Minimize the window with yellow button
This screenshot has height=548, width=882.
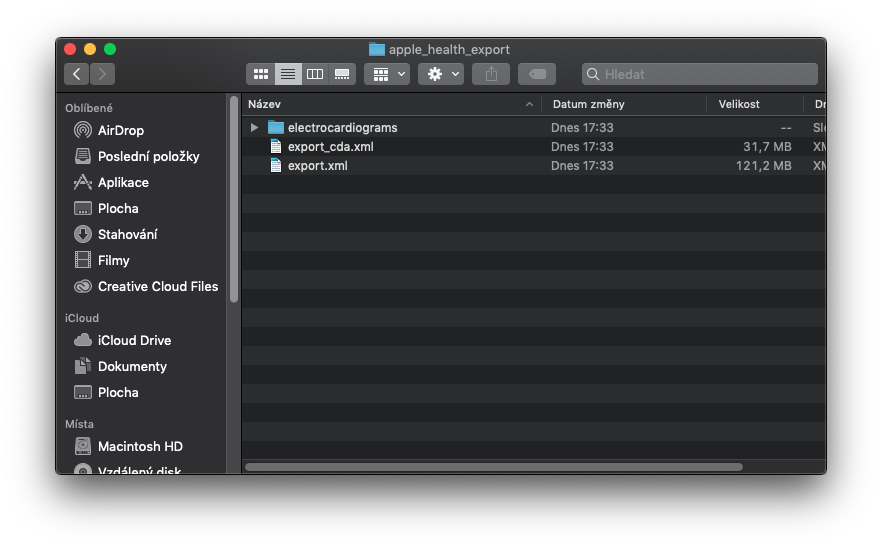90,50
